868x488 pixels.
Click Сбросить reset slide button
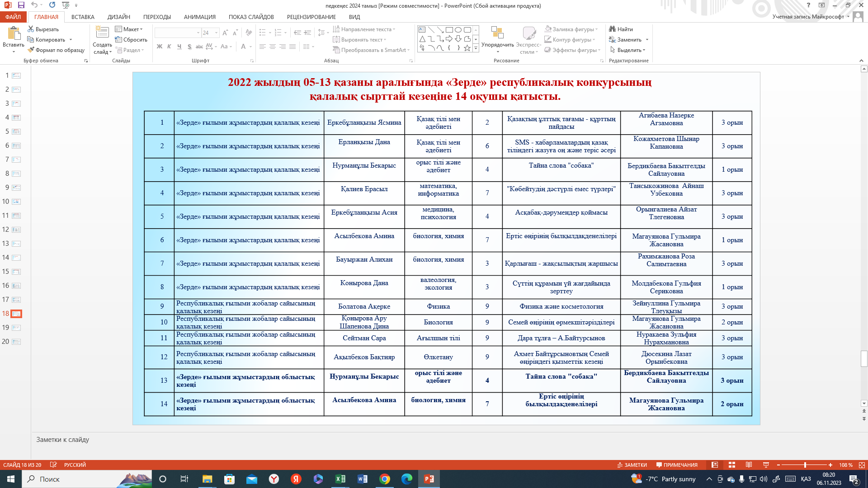[131, 40]
